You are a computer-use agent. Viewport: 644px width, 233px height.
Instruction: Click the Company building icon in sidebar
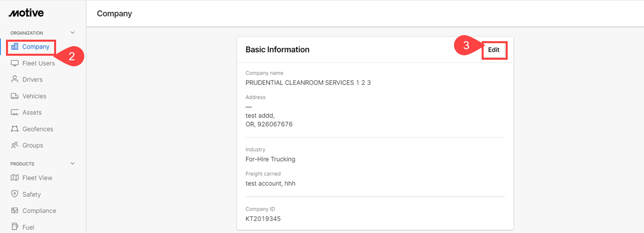pyautogui.click(x=15, y=47)
